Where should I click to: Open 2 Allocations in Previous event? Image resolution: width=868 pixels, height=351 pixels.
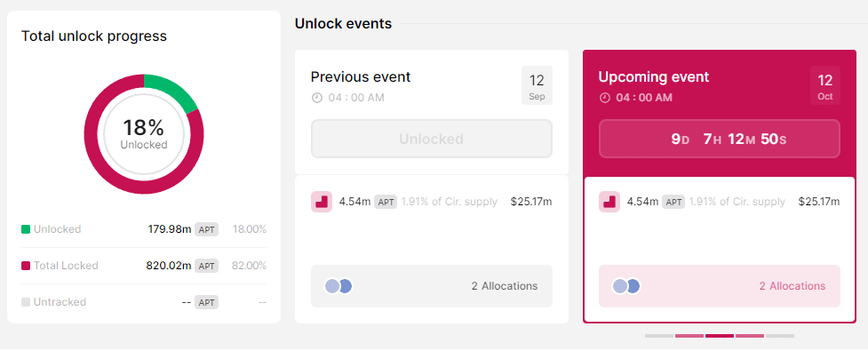(505, 286)
